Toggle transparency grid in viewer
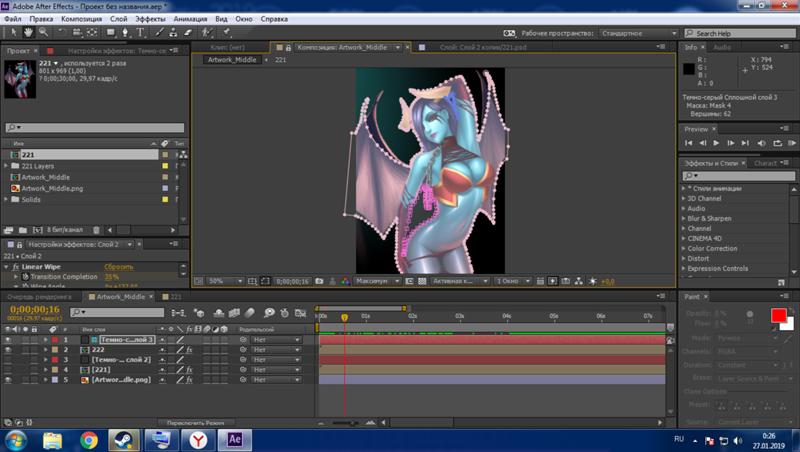 click(422, 281)
